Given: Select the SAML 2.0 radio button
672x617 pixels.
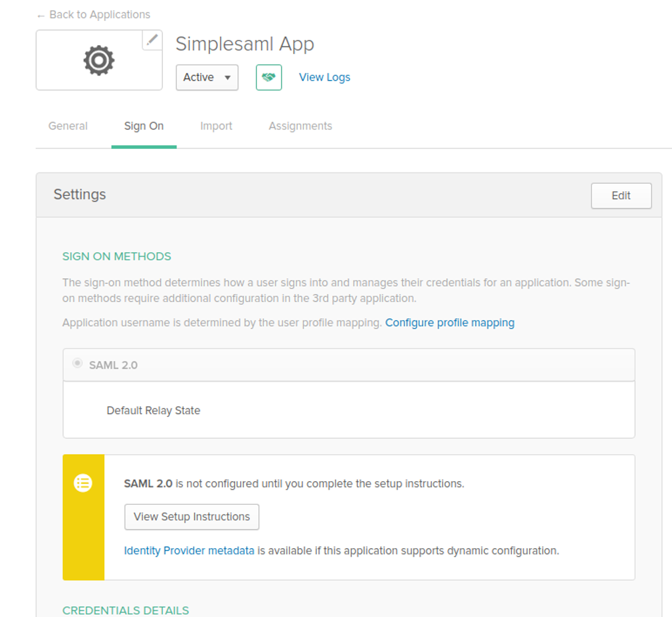Looking at the screenshot, I should pyautogui.click(x=77, y=362).
